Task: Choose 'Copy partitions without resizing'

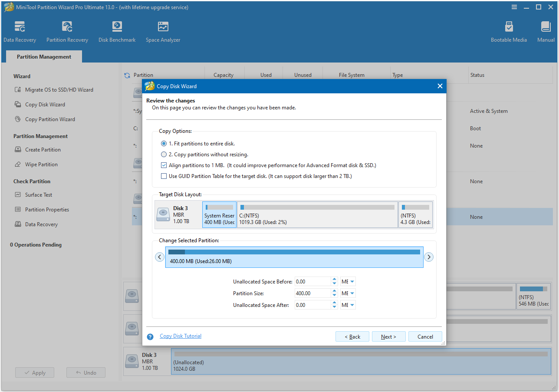Action: pyautogui.click(x=164, y=154)
